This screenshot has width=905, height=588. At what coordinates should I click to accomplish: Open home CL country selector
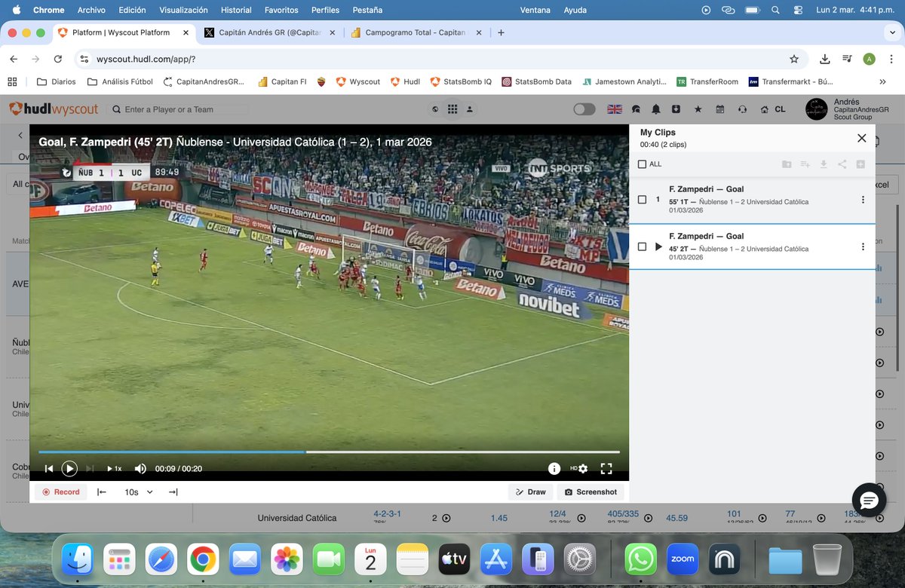point(773,109)
